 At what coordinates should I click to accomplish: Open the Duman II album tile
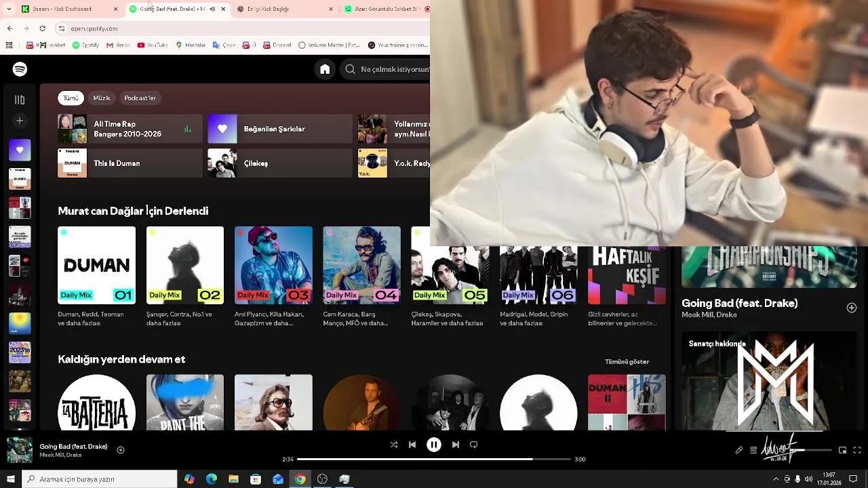(x=627, y=403)
